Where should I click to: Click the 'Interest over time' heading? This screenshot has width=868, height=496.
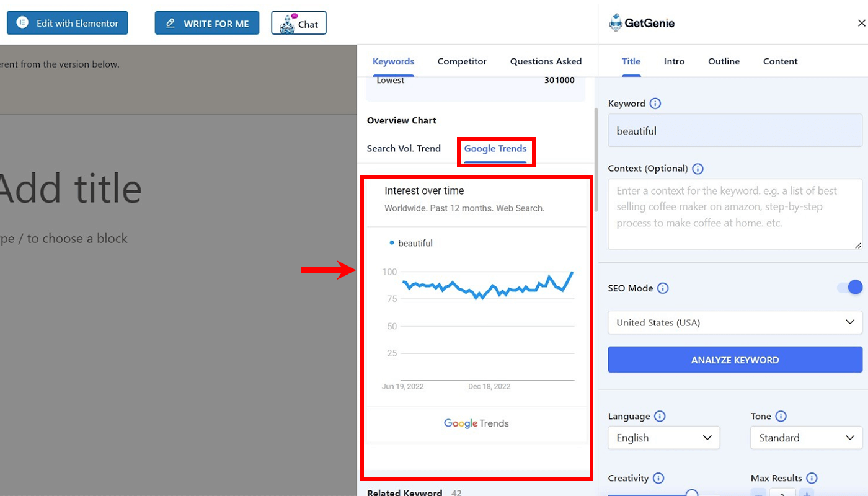(424, 191)
